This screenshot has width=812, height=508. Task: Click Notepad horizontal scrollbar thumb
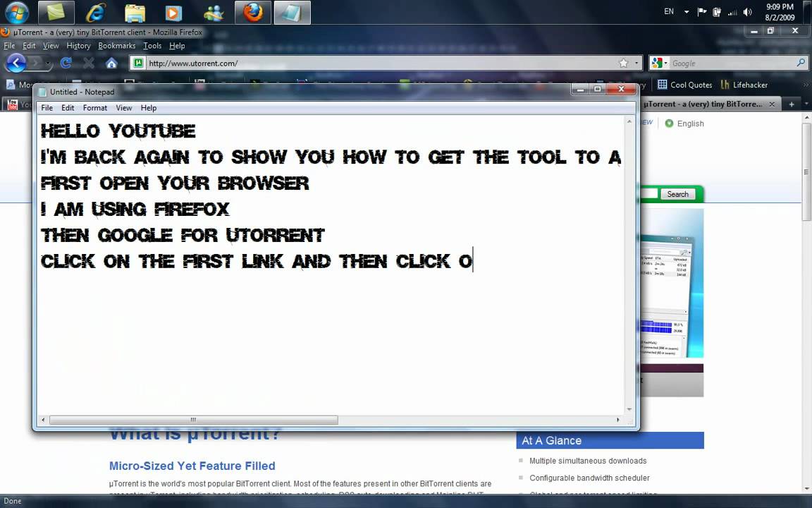pos(193,420)
